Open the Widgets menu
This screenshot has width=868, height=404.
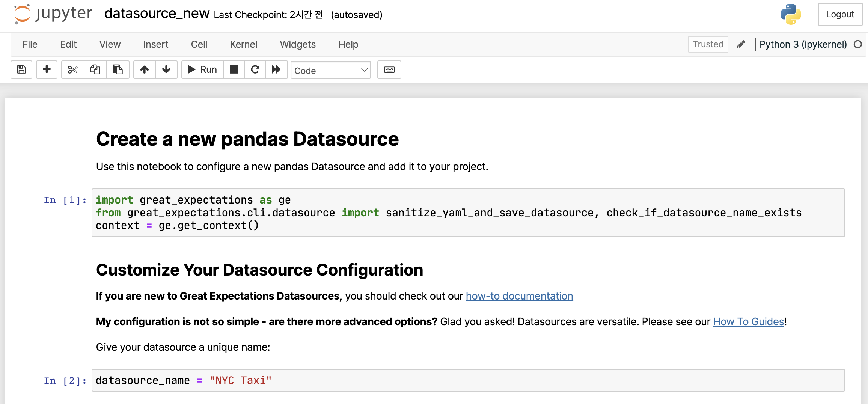298,44
